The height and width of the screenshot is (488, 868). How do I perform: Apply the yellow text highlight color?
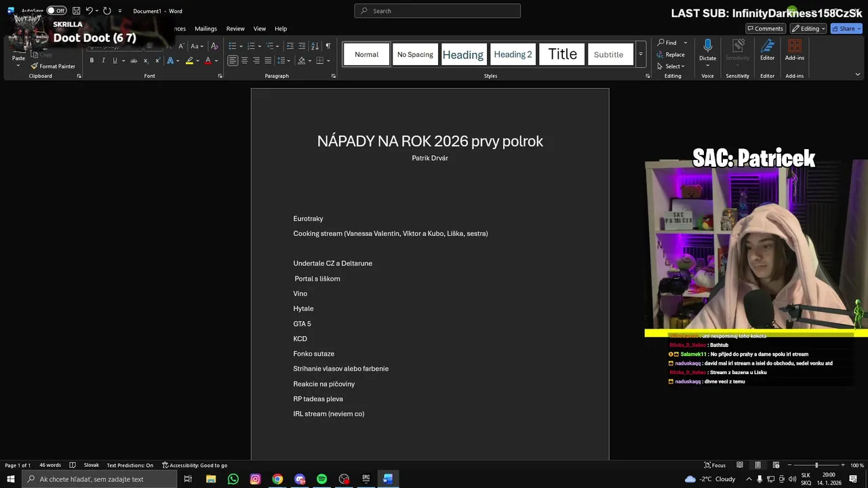189,60
